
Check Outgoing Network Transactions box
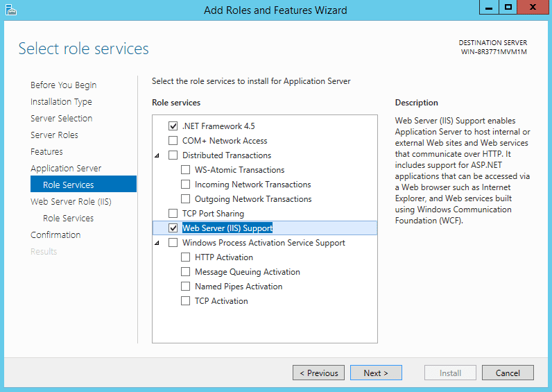(x=186, y=199)
